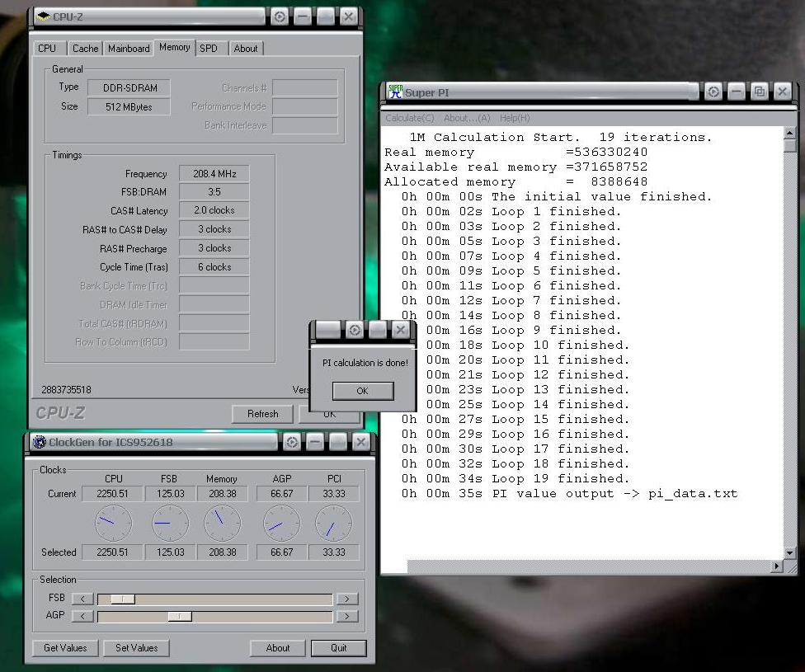
Task: Maximize the Super PI window
Action: tap(760, 92)
